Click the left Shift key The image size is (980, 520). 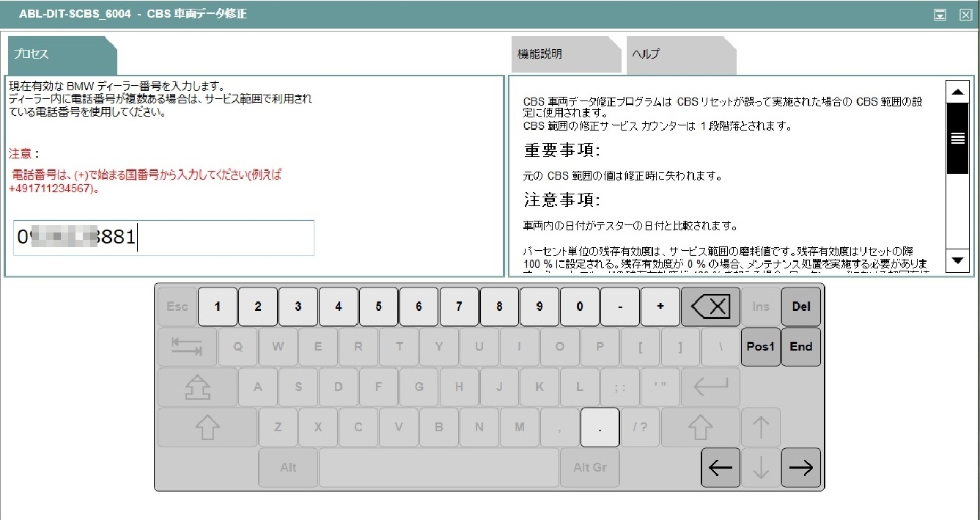pos(207,428)
